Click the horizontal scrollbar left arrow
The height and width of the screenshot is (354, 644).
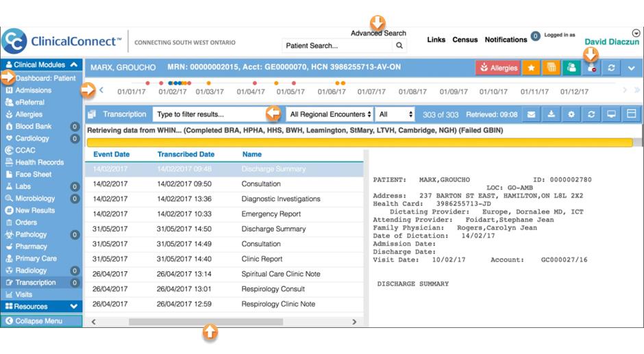click(94, 322)
